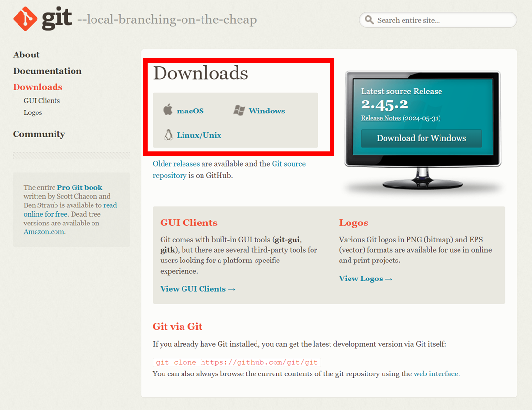Open the macOS download link
The height and width of the screenshot is (410, 532).
click(x=190, y=111)
